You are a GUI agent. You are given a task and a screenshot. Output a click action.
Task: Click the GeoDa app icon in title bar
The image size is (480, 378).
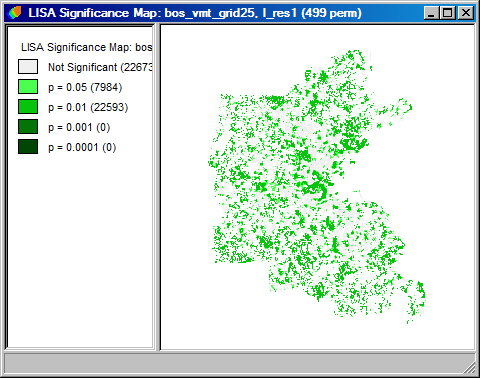(14, 13)
